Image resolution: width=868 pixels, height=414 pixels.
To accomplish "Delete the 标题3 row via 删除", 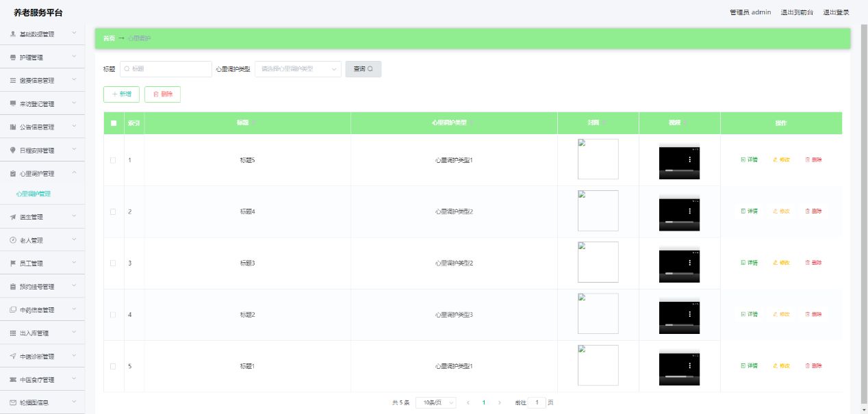I will tap(813, 263).
